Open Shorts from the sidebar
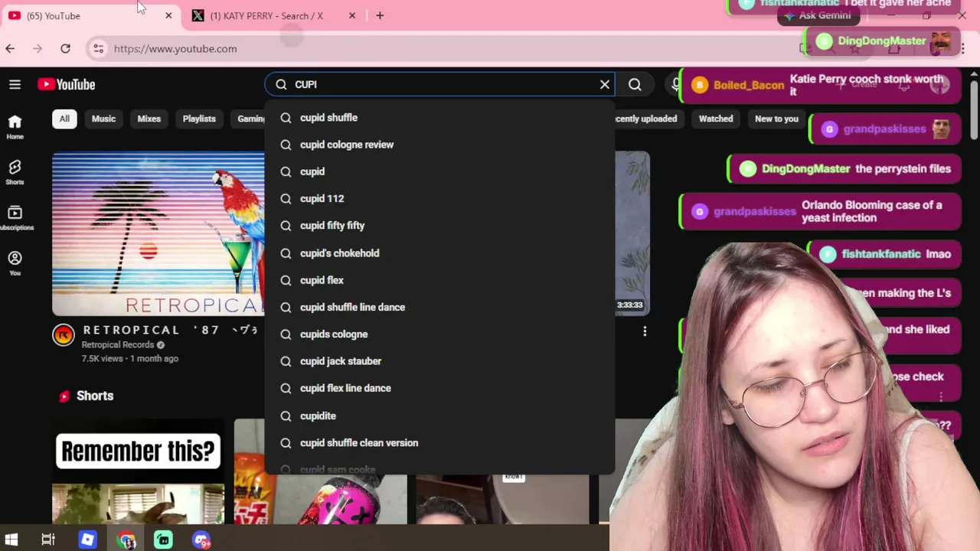The height and width of the screenshot is (551, 980). (15, 172)
